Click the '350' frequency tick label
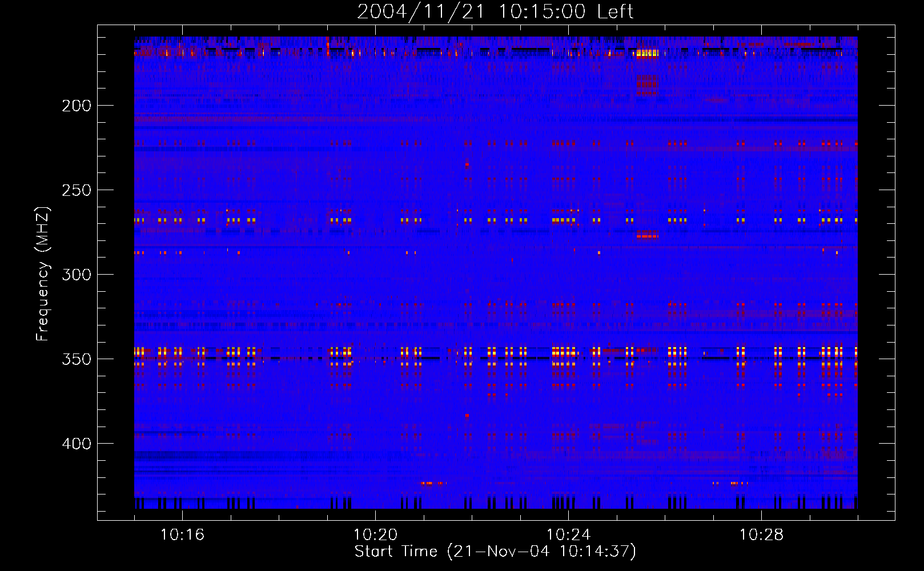The height and width of the screenshot is (571, 924). (x=77, y=359)
